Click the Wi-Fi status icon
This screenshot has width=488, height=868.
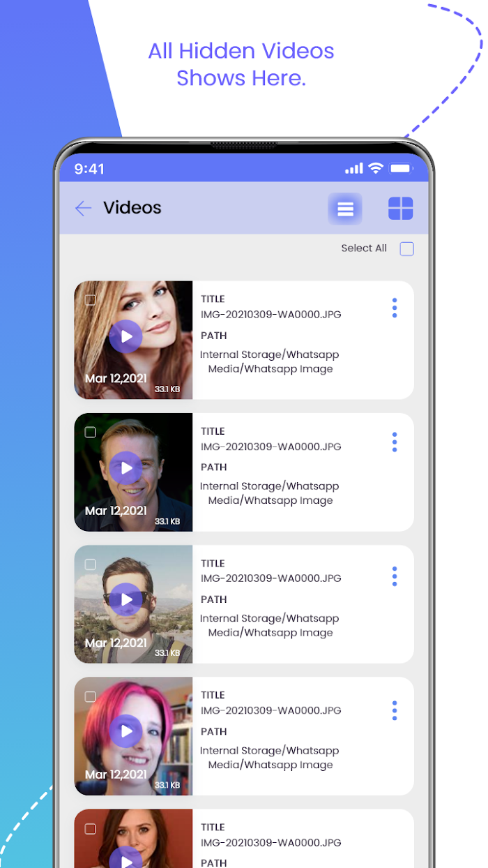(x=376, y=168)
